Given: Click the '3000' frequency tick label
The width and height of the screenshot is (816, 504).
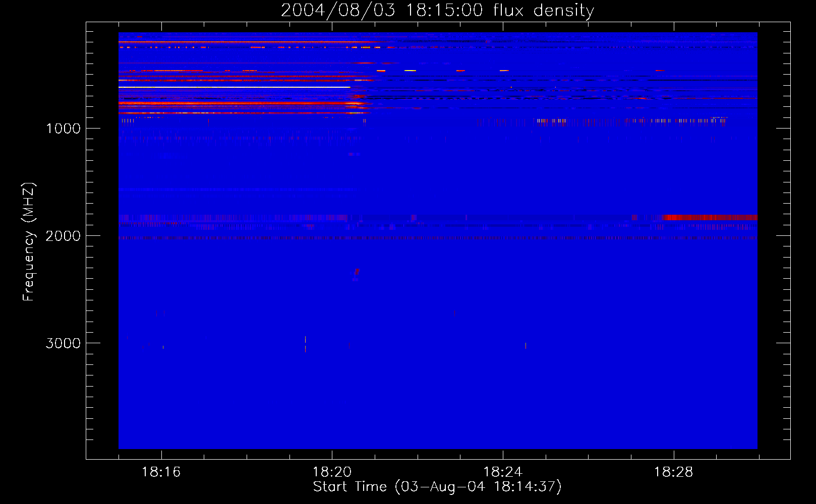Looking at the screenshot, I should tap(63, 343).
